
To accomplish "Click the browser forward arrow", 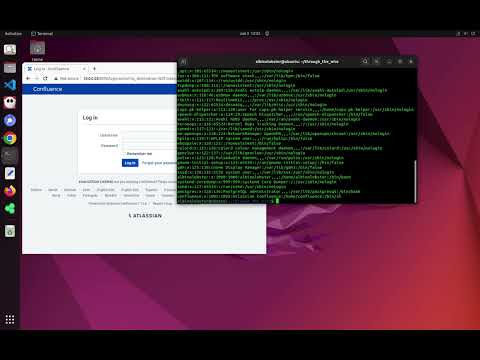I will (x=36, y=78).
